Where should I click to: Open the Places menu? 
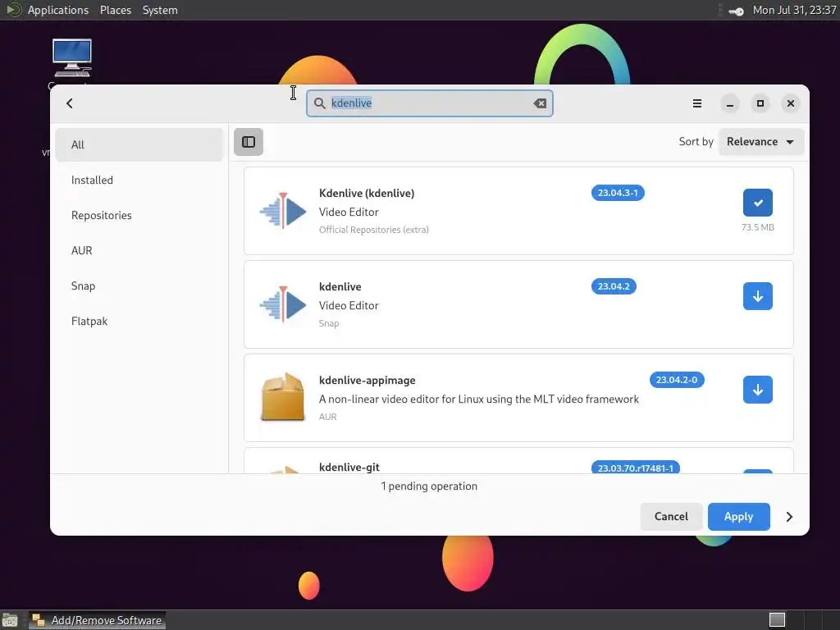[x=116, y=10]
